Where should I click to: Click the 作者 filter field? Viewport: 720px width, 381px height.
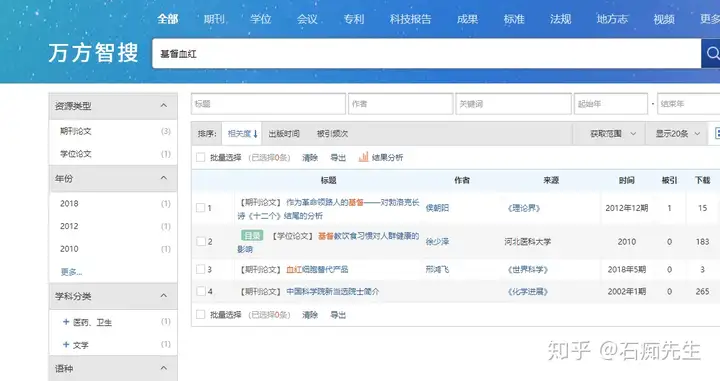point(401,104)
